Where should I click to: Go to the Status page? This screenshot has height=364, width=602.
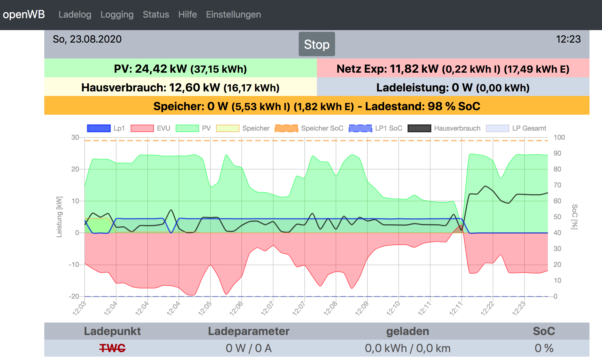coord(156,14)
